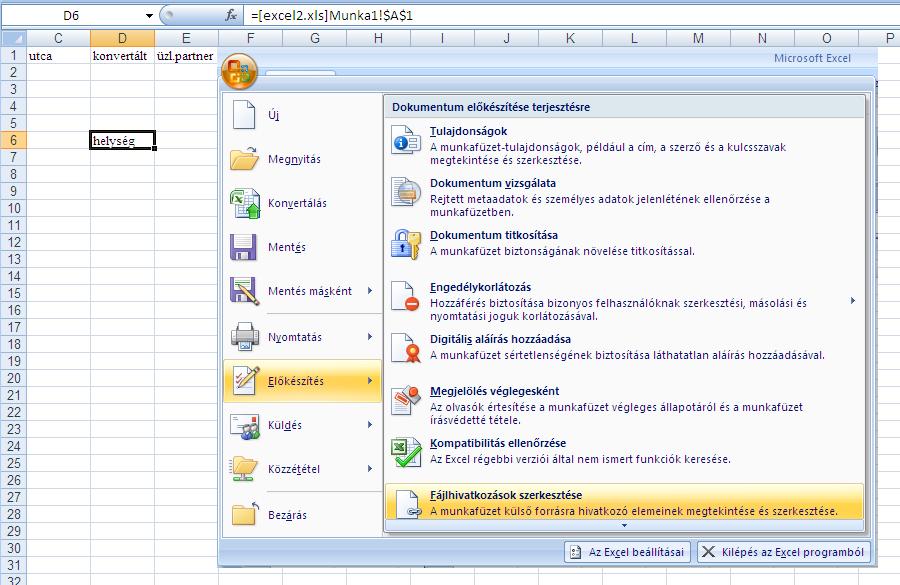This screenshot has height=585, width=900.
Task: Click the Kompatibilitás ellenőrzése checkmark icon
Action: point(406,452)
